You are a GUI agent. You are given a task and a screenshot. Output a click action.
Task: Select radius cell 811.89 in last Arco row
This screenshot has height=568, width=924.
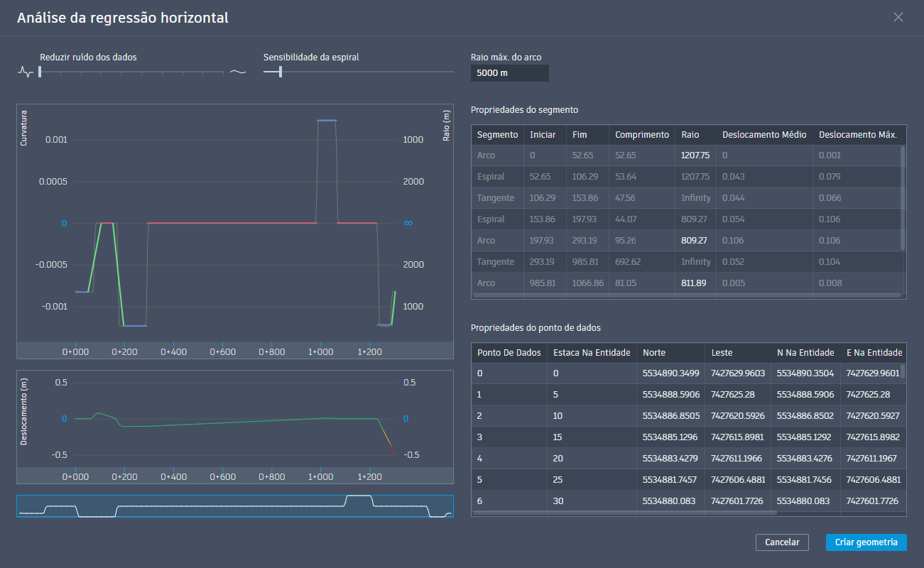pos(695,283)
